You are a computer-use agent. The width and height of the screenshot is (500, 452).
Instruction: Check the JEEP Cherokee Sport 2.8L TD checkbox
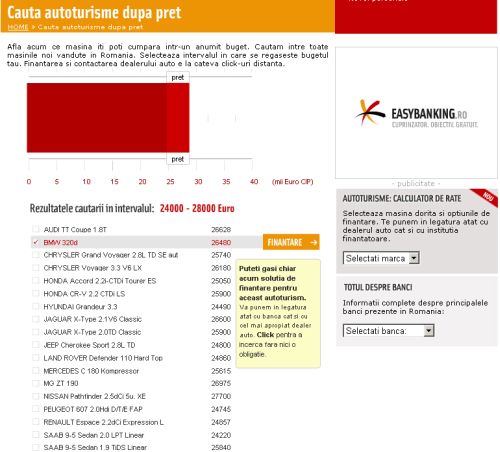pyautogui.click(x=35, y=345)
